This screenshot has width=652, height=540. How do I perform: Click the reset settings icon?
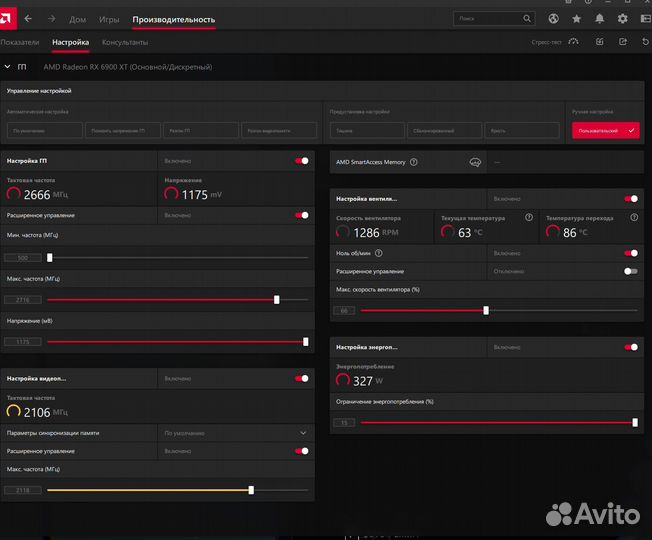(645, 42)
